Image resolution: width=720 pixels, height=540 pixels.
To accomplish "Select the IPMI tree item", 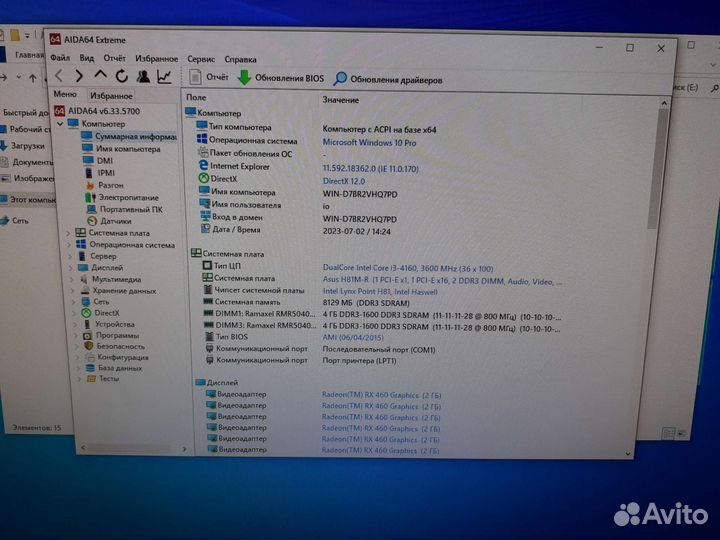I will 100,173.
